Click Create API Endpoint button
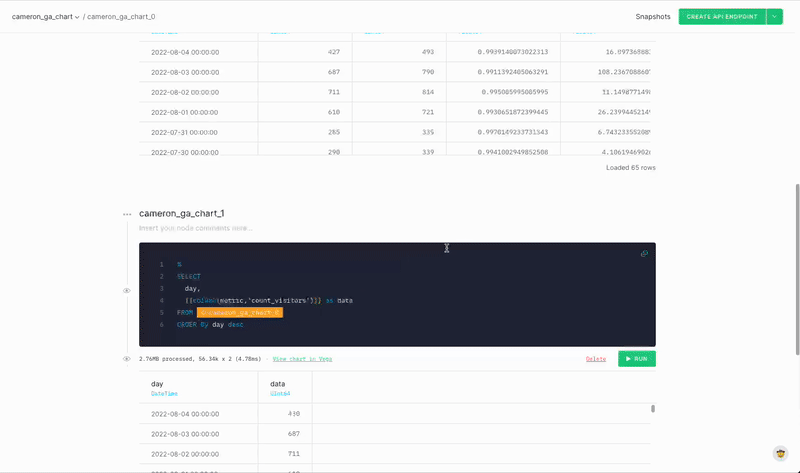The width and height of the screenshot is (800, 473). (x=721, y=17)
